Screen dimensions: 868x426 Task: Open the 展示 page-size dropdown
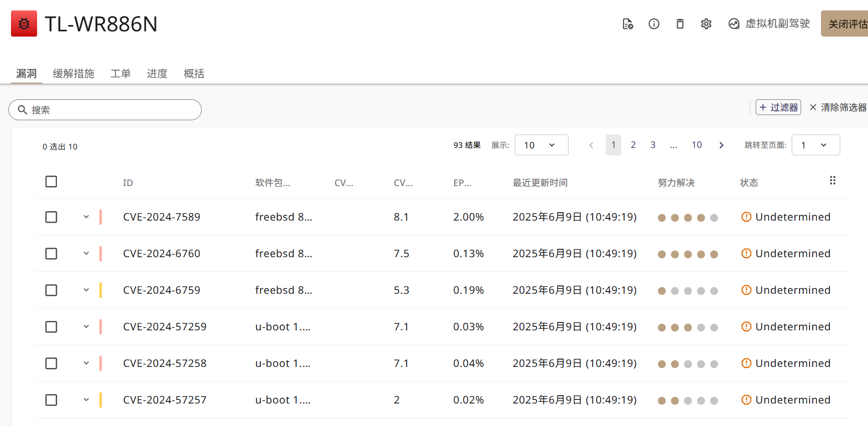[541, 145]
